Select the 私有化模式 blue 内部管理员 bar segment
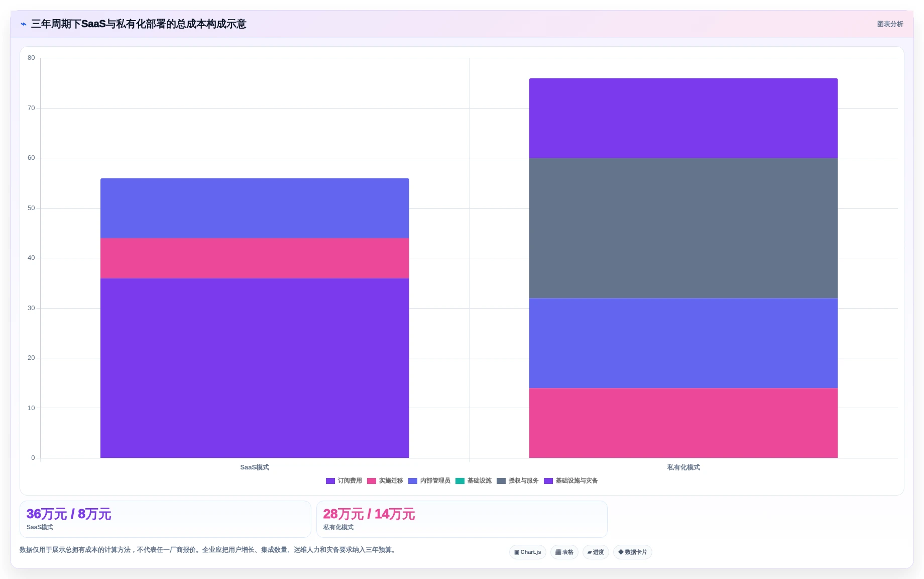 pos(683,343)
